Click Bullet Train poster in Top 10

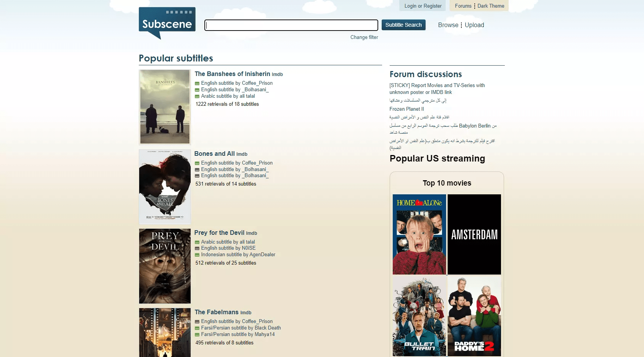(419, 316)
